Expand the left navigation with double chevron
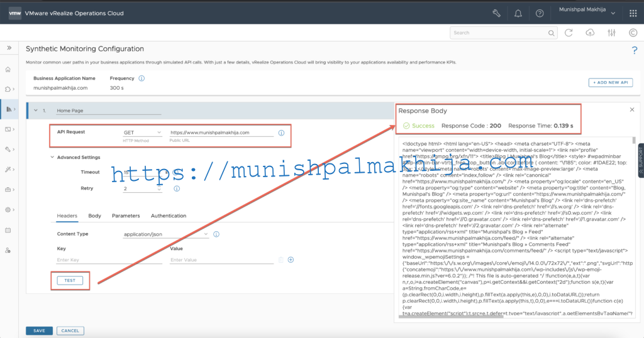This screenshot has width=644, height=338. (x=9, y=48)
